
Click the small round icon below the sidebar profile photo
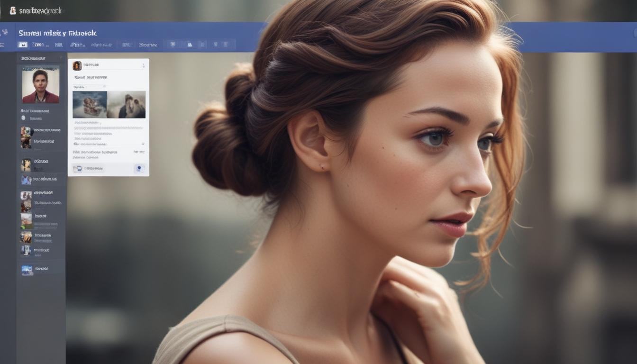(x=23, y=118)
